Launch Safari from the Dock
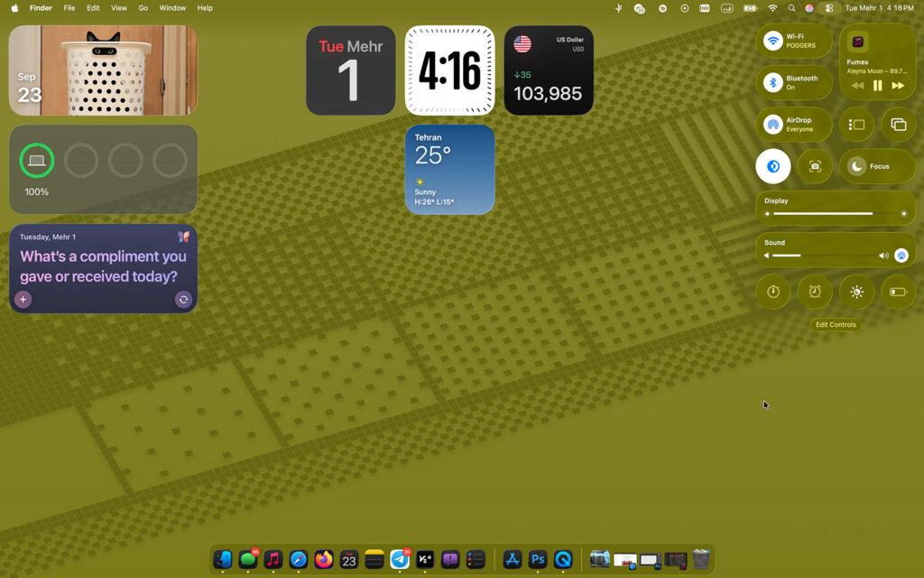 coord(298,558)
